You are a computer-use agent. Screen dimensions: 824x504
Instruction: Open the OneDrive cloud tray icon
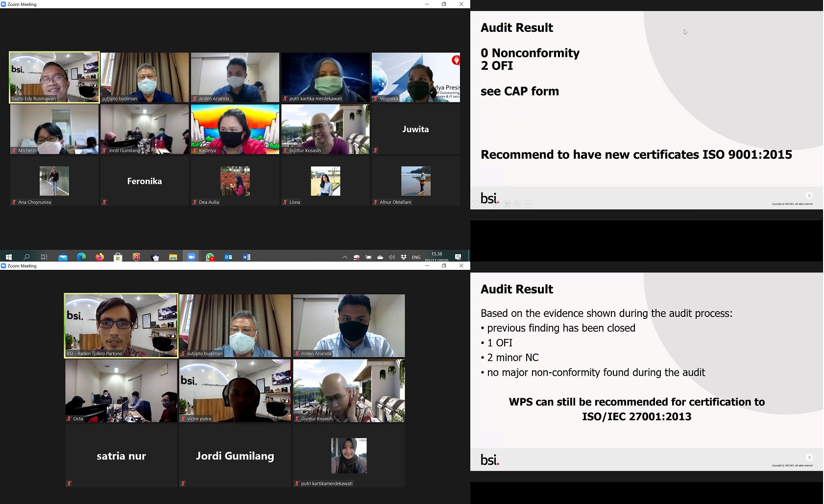[x=380, y=257]
